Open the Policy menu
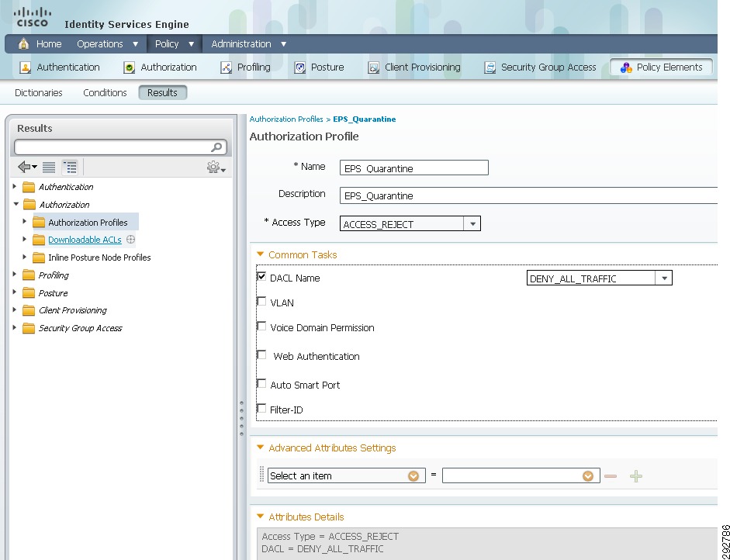Image resolution: width=730 pixels, height=560 pixels. pos(175,43)
